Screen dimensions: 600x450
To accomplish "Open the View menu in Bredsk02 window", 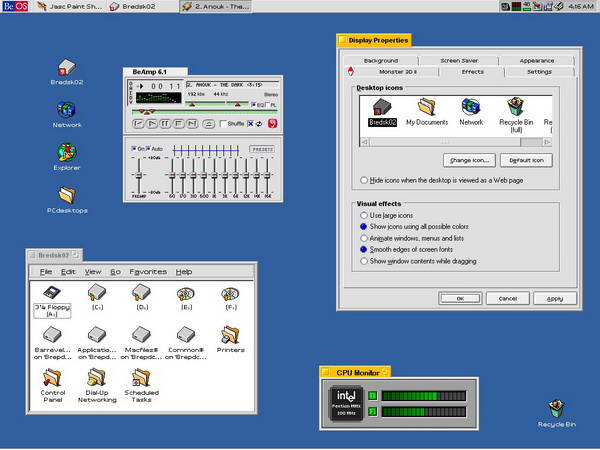I will tap(93, 272).
